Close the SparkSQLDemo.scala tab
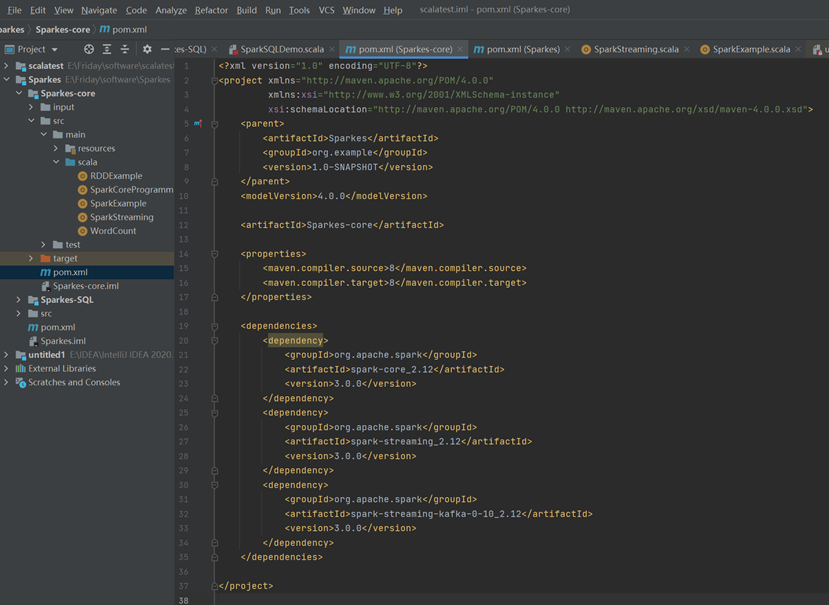Viewport: 829px width, 605px height. click(x=331, y=49)
